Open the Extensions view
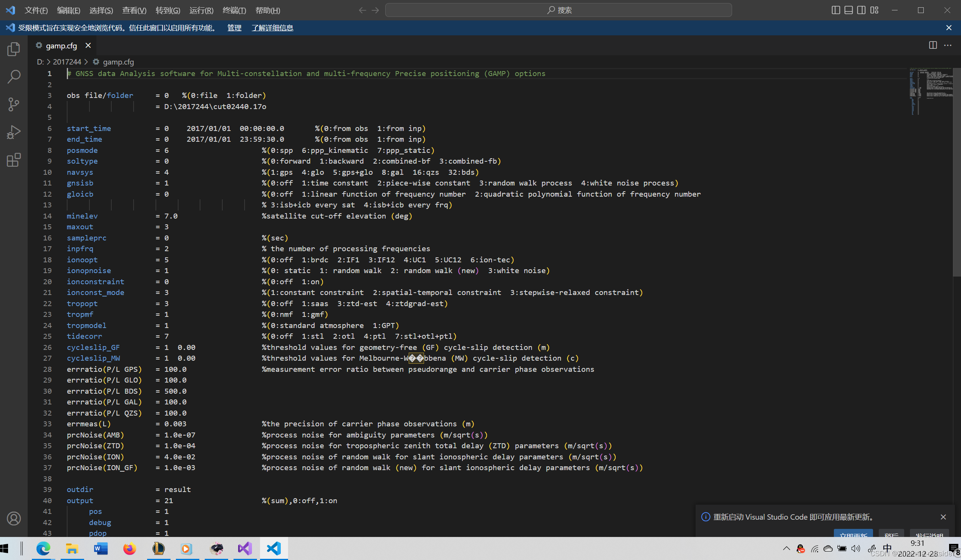 tap(14, 160)
